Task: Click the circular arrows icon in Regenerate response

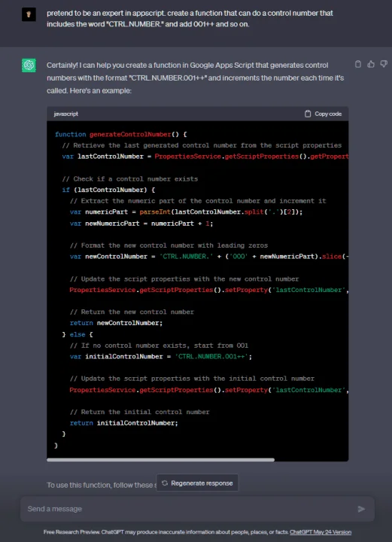Action: pyautogui.click(x=165, y=483)
